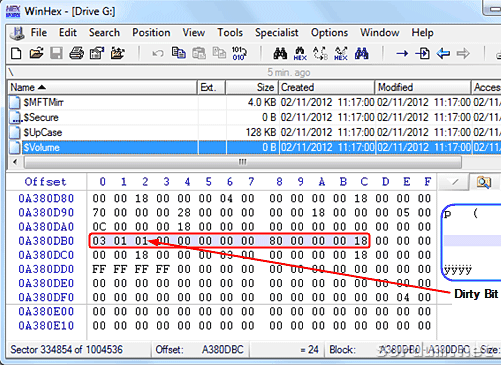Sort files by the Ext. column header

pos(212,87)
